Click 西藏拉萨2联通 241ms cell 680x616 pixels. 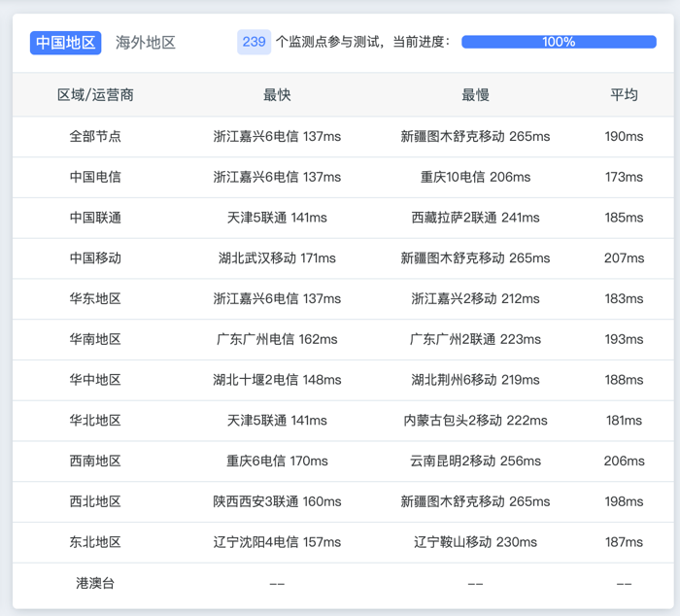point(475,218)
